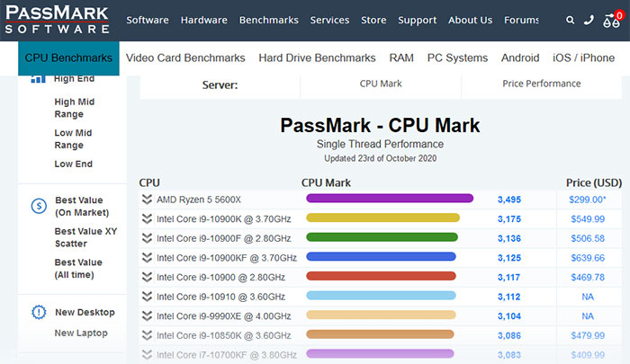
Task: Switch to Hard Drive Benchmarks tab
Action: pos(317,58)
